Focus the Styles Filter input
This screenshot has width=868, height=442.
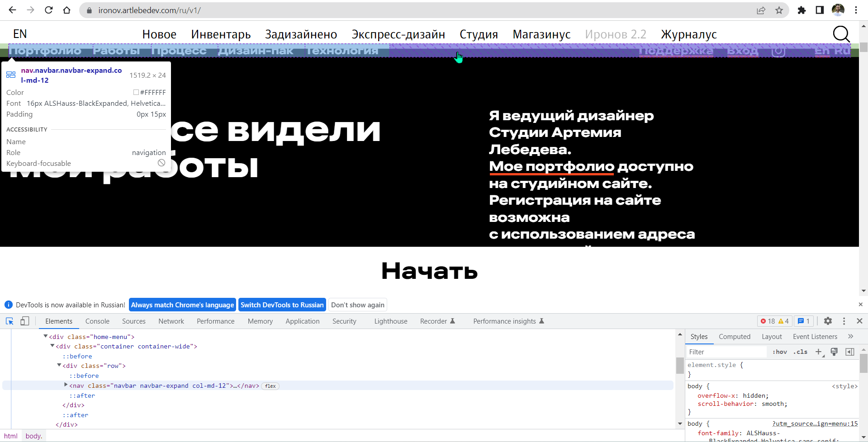pyautogui.click(x=726, y=352)
